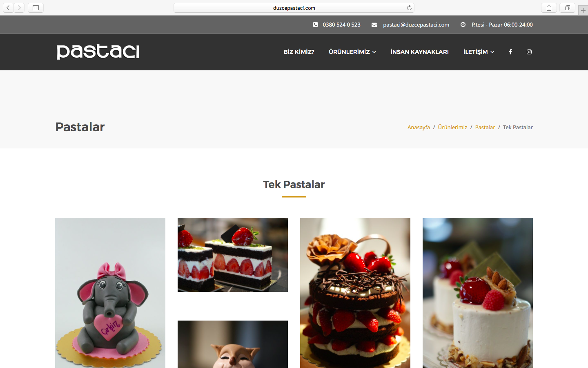The image size is (588, 368).
Task: Open the İNSAN KAYNAKLARI menu item
Action: (x=419, y=52)
